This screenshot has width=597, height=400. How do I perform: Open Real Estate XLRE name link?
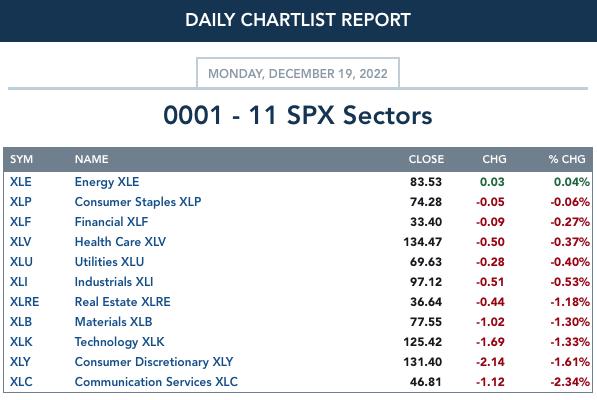coord(123,302)
